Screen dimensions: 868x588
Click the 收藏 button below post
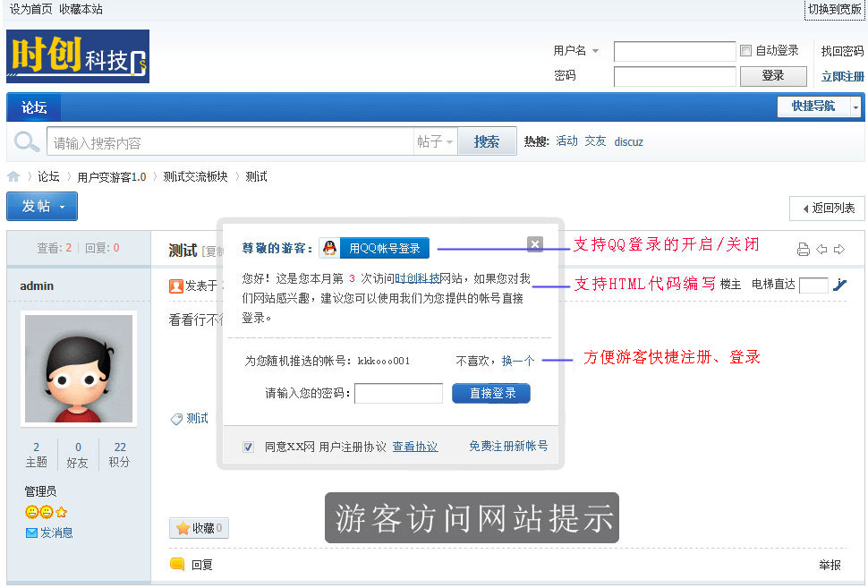click(x=199, y=528)
